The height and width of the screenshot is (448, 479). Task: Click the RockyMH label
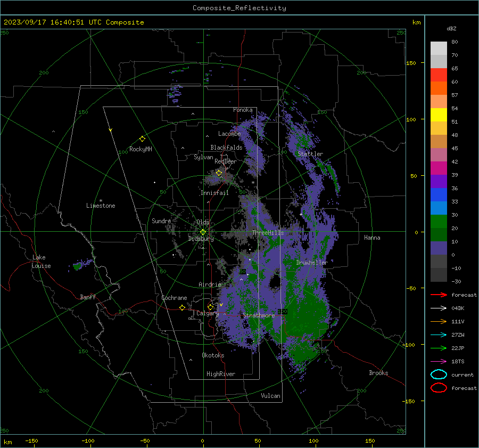(x=141, y=149)
